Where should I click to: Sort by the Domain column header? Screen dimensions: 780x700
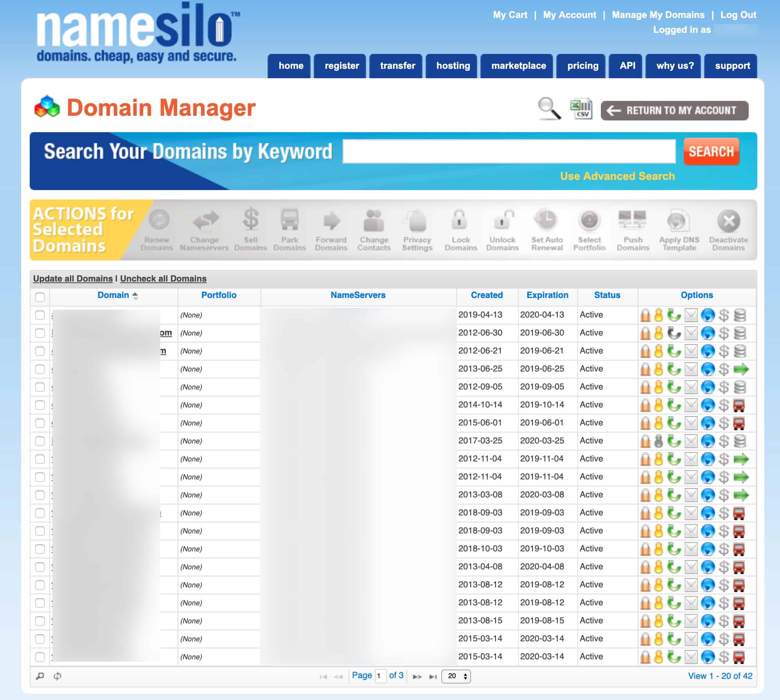pos(113,295)
